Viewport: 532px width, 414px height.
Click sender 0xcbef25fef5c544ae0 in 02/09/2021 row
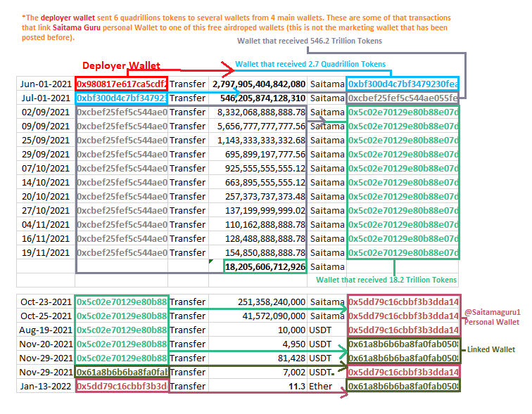[x=122, y=112]
